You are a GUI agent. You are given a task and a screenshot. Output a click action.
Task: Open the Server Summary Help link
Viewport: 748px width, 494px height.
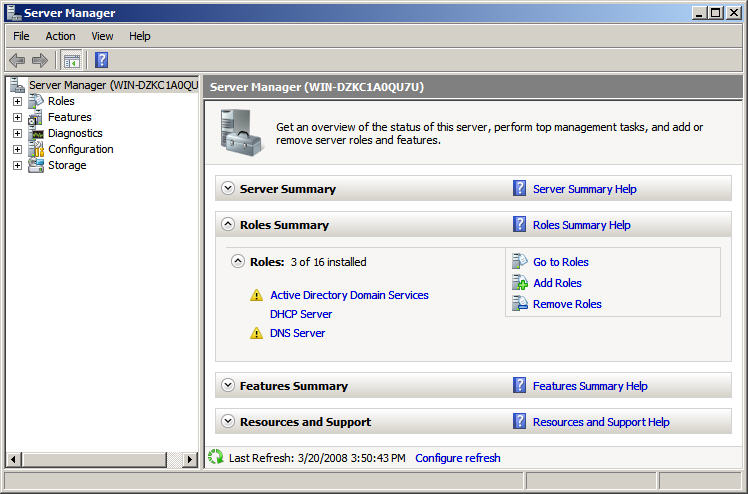(585, 189)
